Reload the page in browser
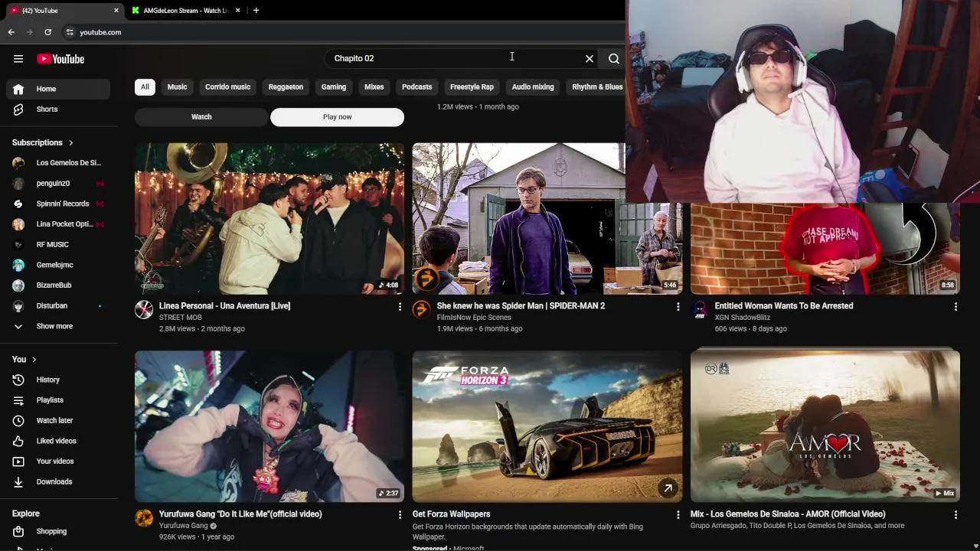Viewport: 980px width, 551px height. (48, 32)
